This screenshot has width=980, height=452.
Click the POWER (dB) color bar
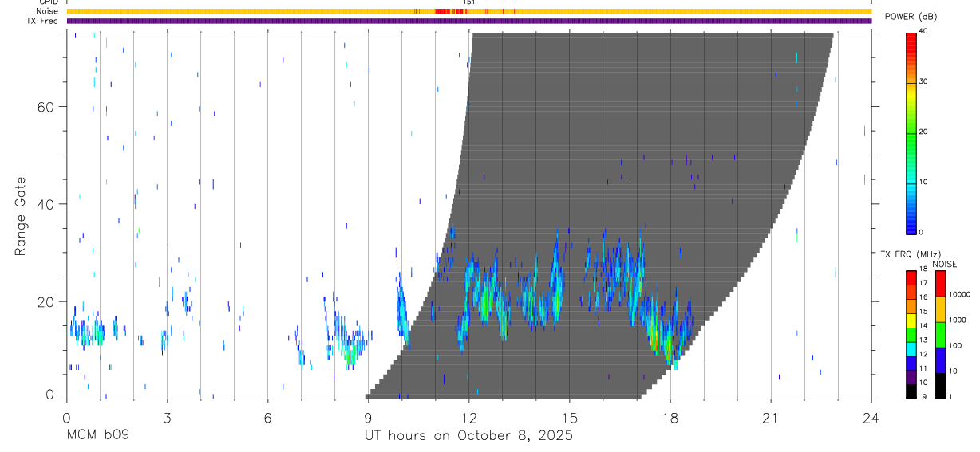click(x=911, y=132)
